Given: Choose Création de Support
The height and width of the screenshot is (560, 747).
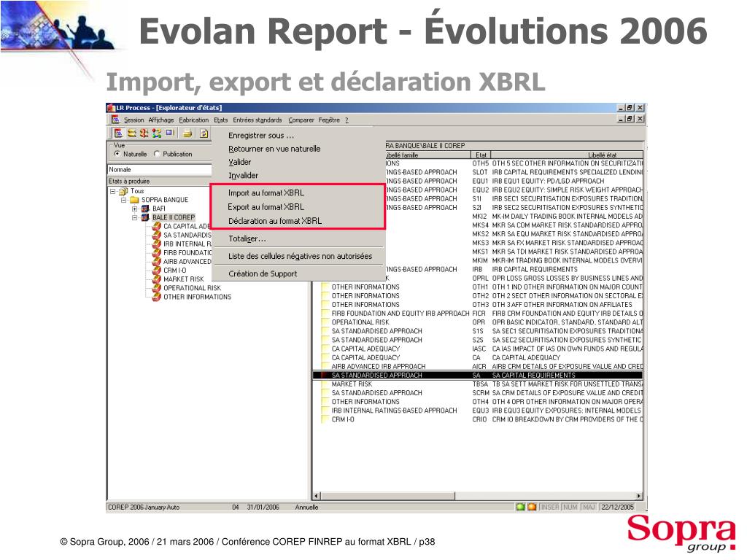Looking at the screenshot, I should tap(263, 274).
